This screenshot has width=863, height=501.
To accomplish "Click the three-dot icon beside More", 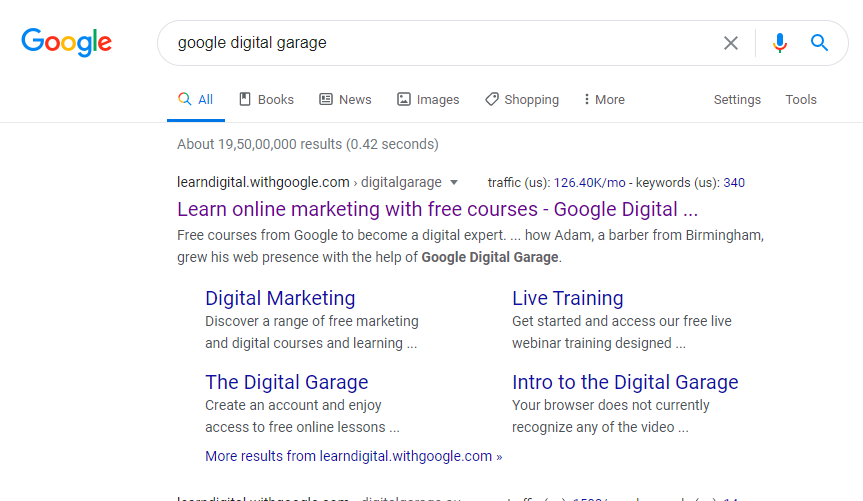I will (587, 99).
